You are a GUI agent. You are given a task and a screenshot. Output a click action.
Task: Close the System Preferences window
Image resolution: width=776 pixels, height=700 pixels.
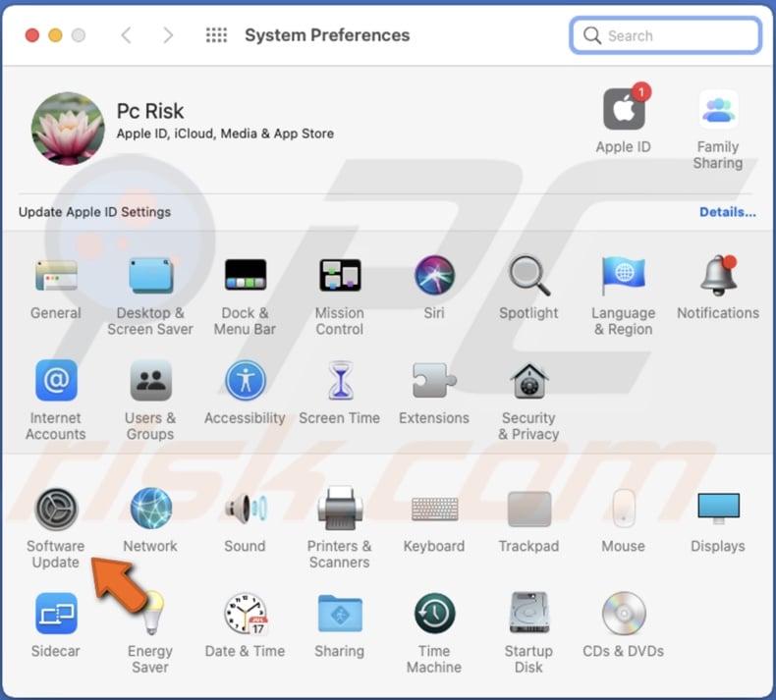32,35
